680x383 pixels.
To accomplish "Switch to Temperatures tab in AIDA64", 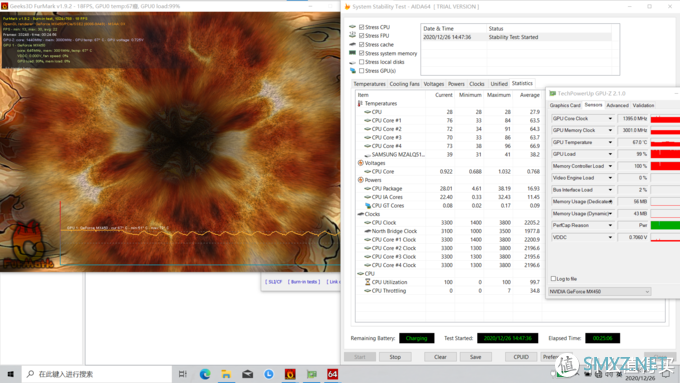I will [x=369, y=84].
